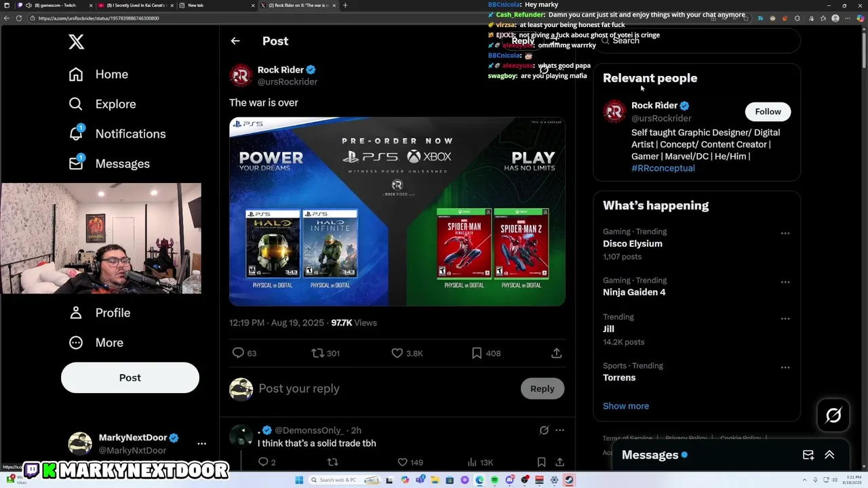Image resolution: width=868 pixels, height=488 pixels.
Task: Open a new browser tab
Action: pos(345,5)
